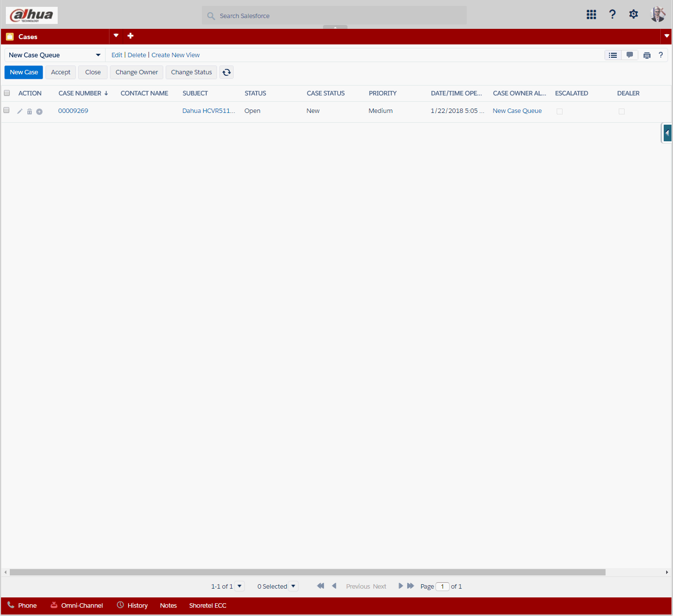The width and height of the screenshot is (673, 616).
Task: Sort by the Priority column header
Action: (x=383, y=93)
